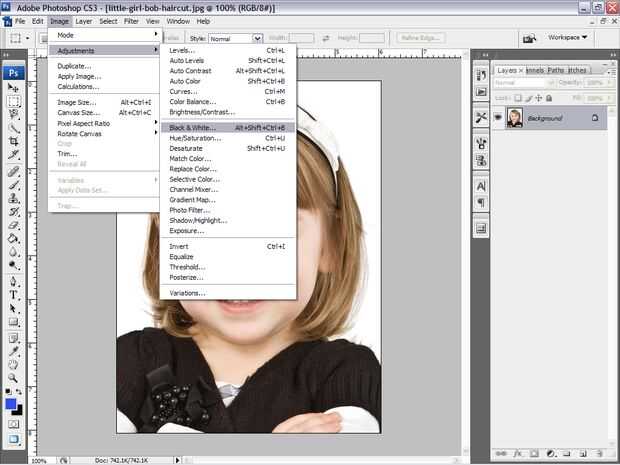Expand the Mode submenu
Viewport: 620px width, 465px height.
click(x=104, y=35)
